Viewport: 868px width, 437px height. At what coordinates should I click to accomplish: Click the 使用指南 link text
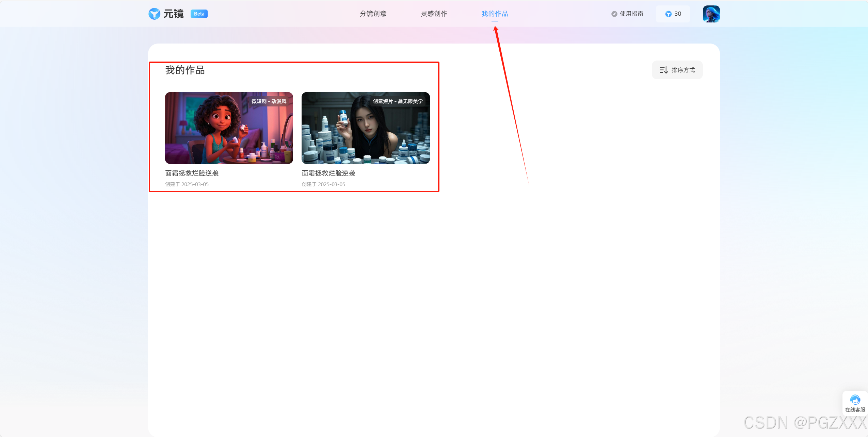[631, 14]
